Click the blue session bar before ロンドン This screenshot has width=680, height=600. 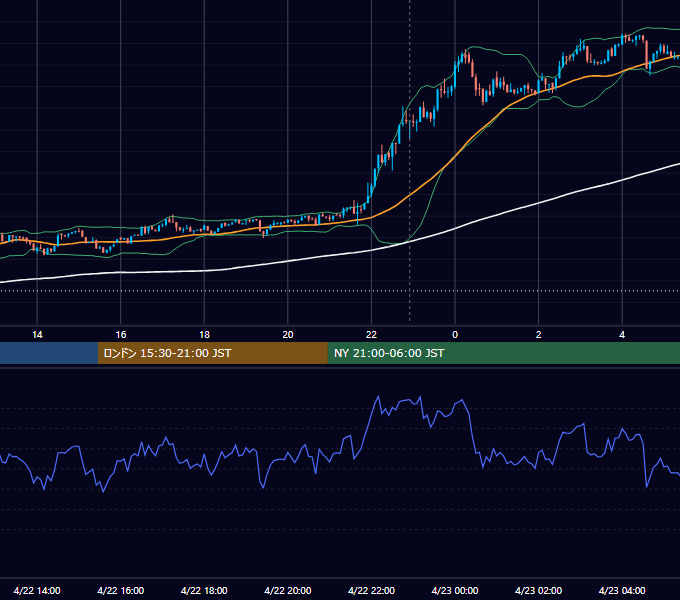pyautogui.click(x=49, y=353)
